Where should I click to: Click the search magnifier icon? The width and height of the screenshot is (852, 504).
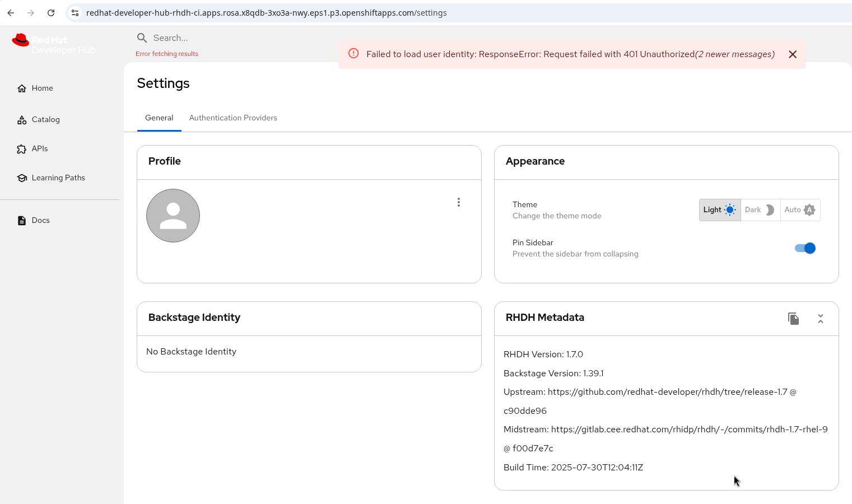[142, 38]
